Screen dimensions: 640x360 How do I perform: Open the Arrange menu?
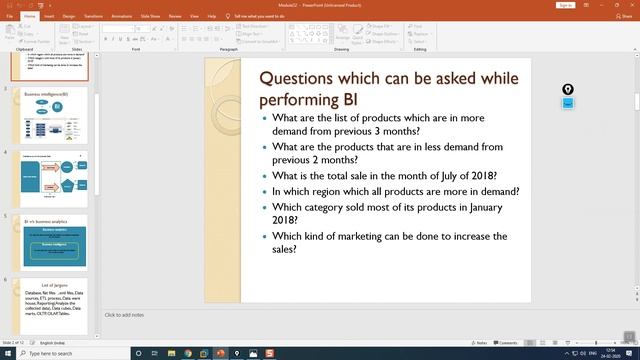pyautogui.click(x=342, y=34)
